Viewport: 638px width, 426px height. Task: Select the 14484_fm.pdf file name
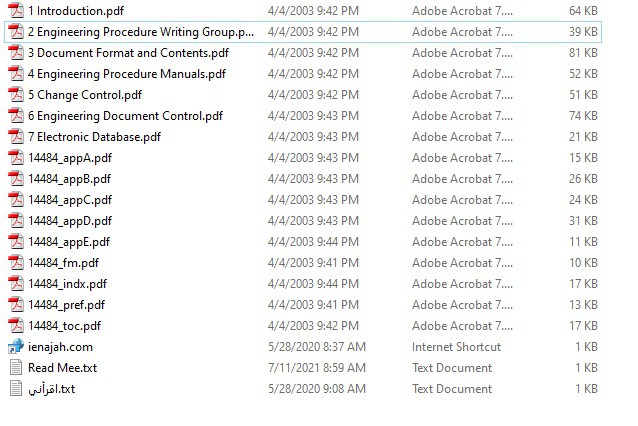(x=63, y=262)
